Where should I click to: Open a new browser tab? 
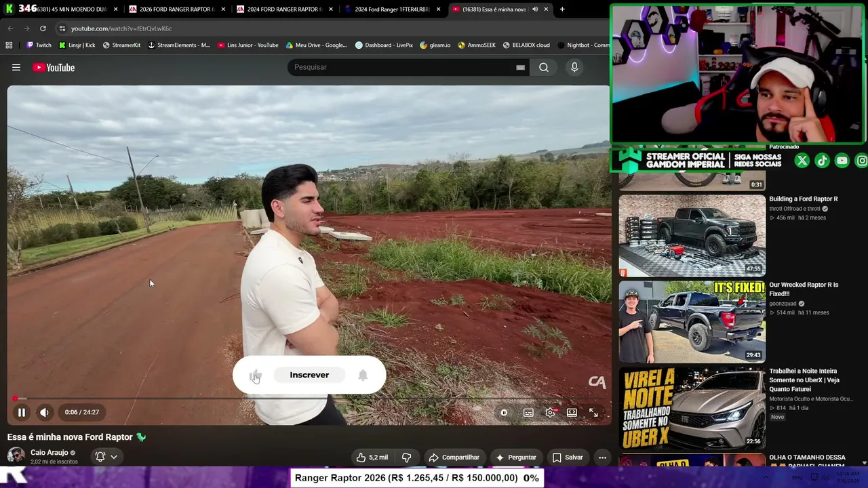[x=562, y=9]
